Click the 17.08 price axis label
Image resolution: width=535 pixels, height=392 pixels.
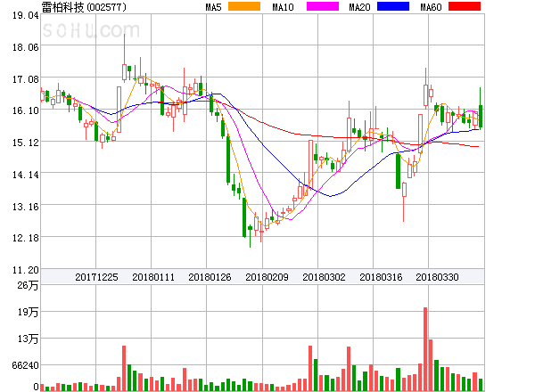pos(25,79)
